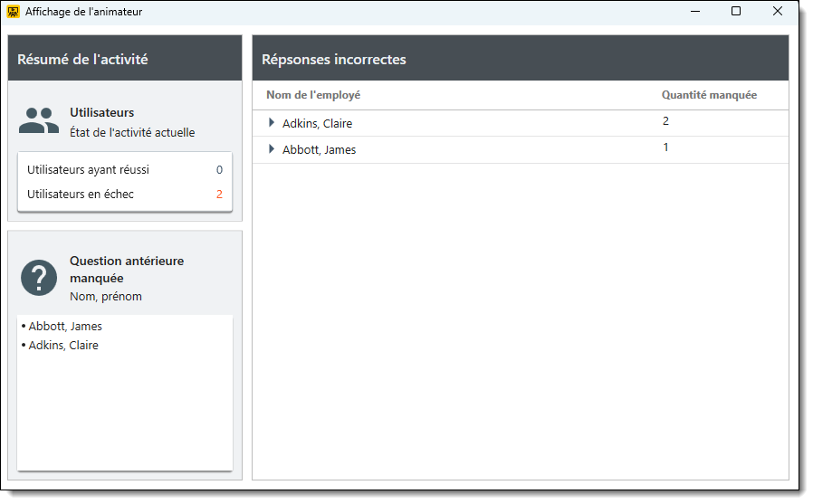This screenshot has width=813, height=504.
Task: Click Question antérieure manquée heading
Action: click(127, 270)
